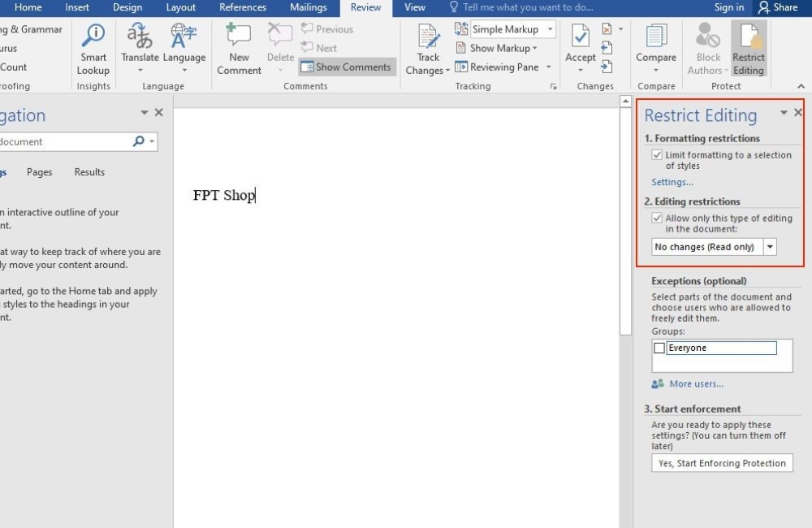Open Accept dropdown arrow
The height and width of the screenshot is (528, 812).
coord(580,71)
